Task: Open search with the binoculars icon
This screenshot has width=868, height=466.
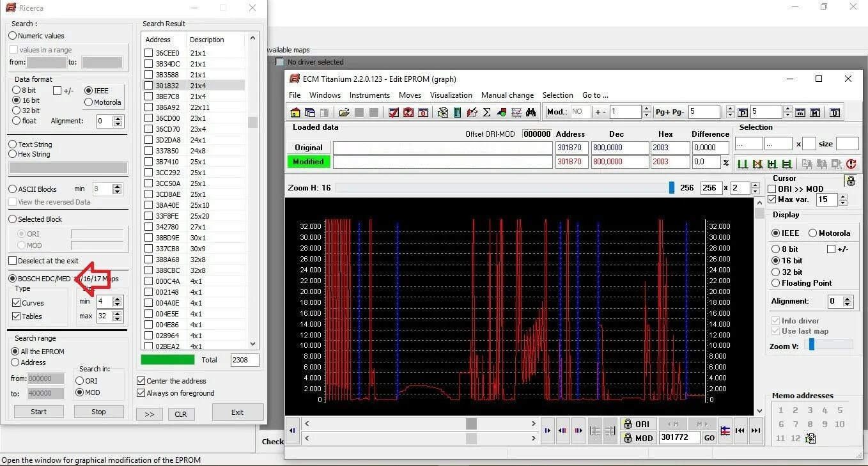Action: point(531,113)
